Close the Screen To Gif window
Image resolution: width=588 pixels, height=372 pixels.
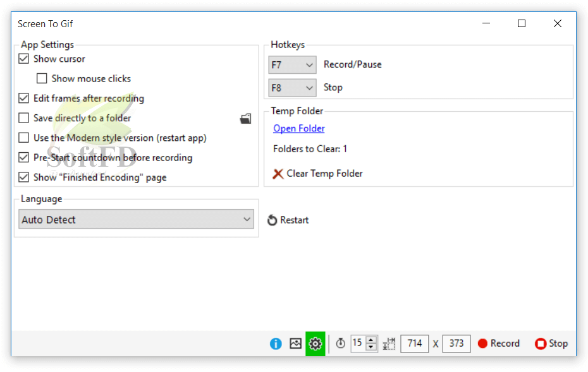coord(557,23)
